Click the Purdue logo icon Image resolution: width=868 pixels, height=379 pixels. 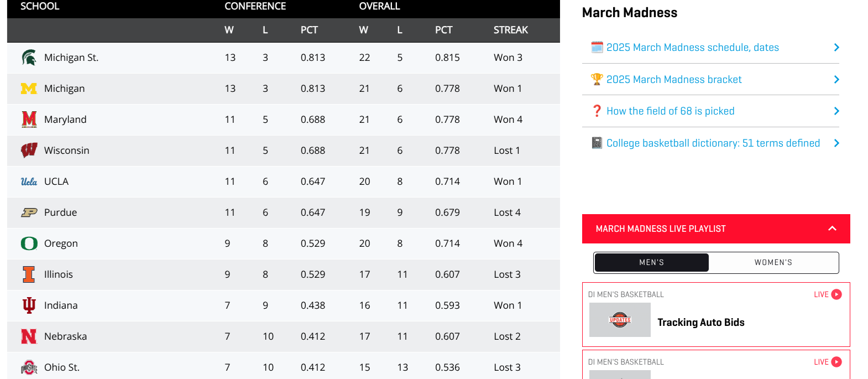[29, 212]
